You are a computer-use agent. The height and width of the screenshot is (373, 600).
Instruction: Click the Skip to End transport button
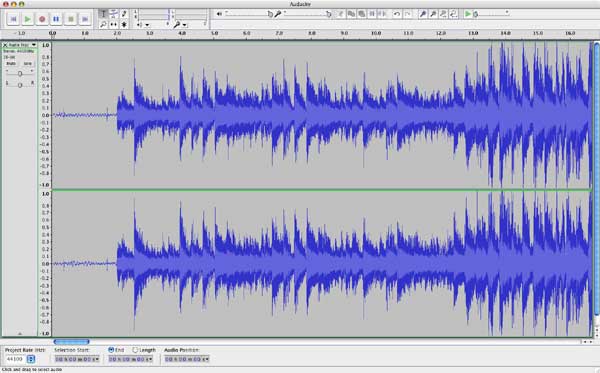[x=85, y=19]
